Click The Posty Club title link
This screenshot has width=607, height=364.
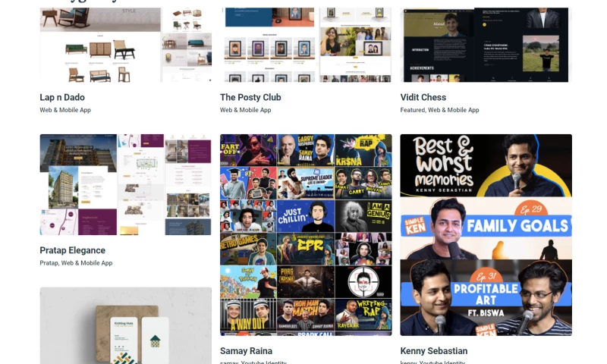point(250,97)
